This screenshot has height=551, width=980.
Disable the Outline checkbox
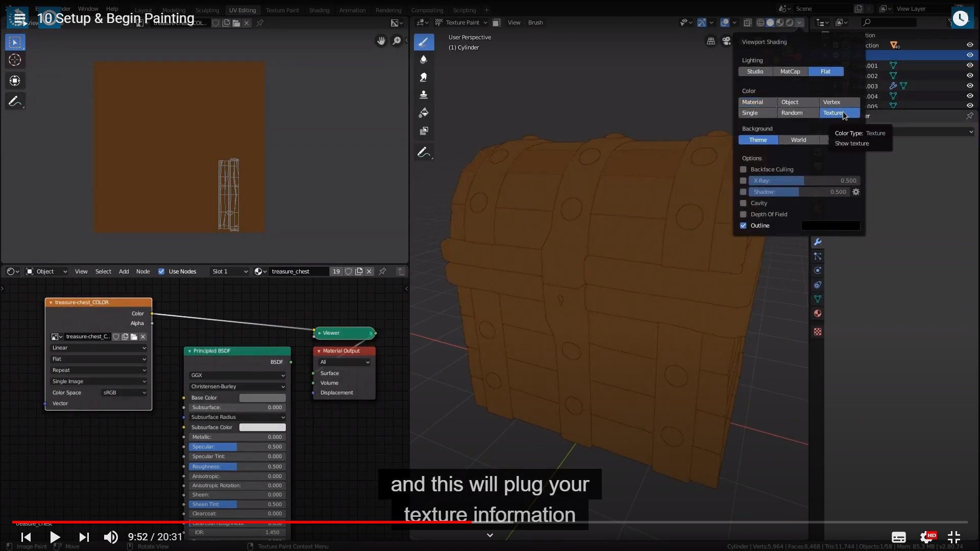(743, 226)
